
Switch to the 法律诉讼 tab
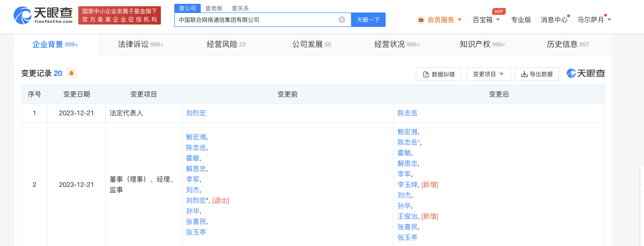pos(140,44)
